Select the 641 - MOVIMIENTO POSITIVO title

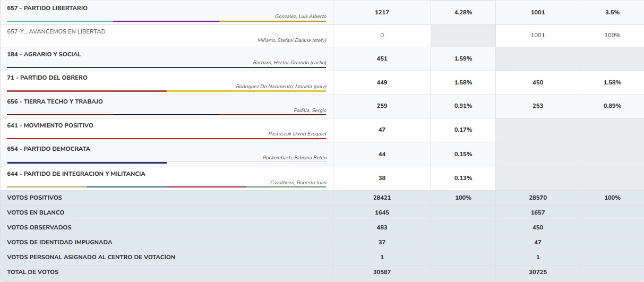50,125
